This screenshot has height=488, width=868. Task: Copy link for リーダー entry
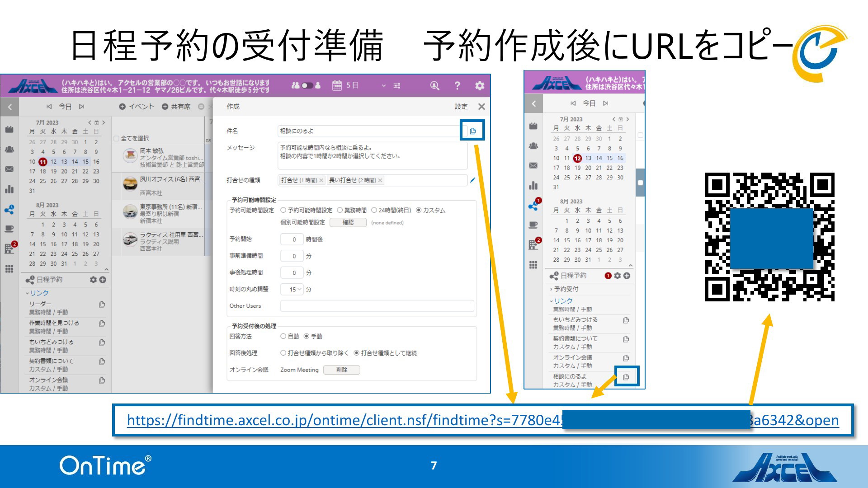[x=102, y=305]
